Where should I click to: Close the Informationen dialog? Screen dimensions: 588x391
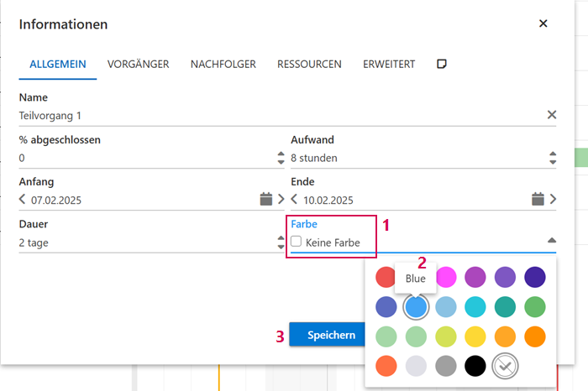(x=543, y=23)
